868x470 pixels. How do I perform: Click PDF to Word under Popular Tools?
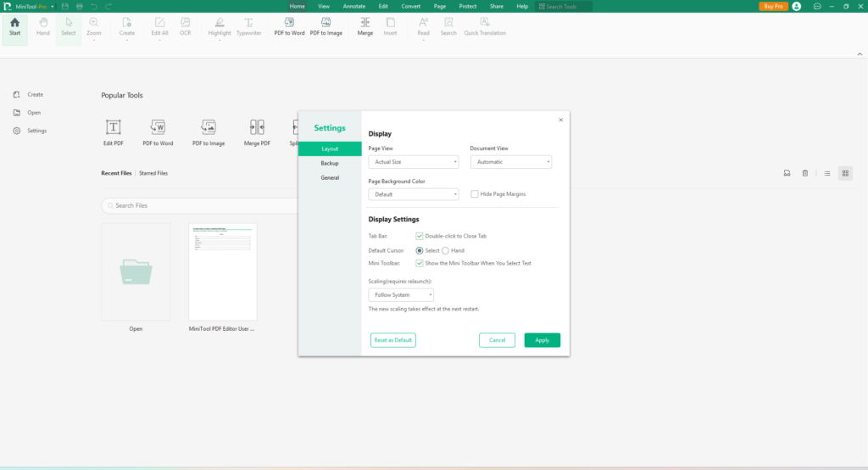pos(158,132)
